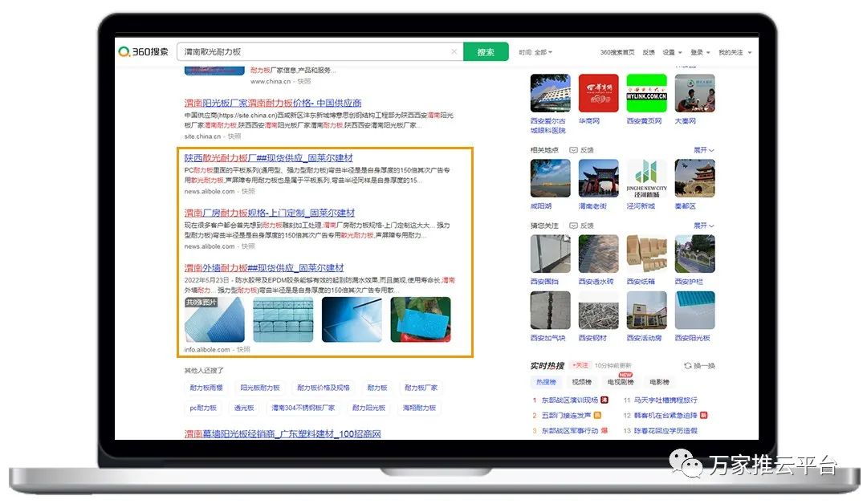The width and height of the screenshot is (867, 504).
Task: Switch to the 视频榜 tab
Action: click(x=580, y=382)
